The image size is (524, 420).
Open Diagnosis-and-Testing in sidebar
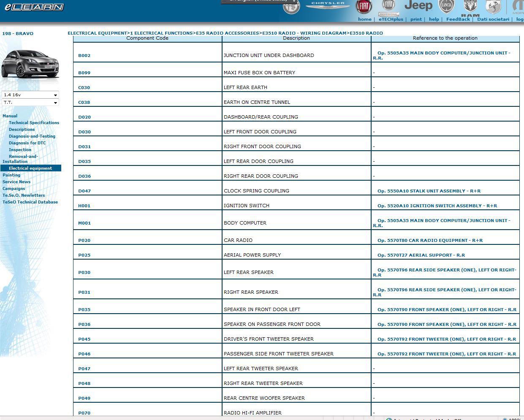pos(32,136)
